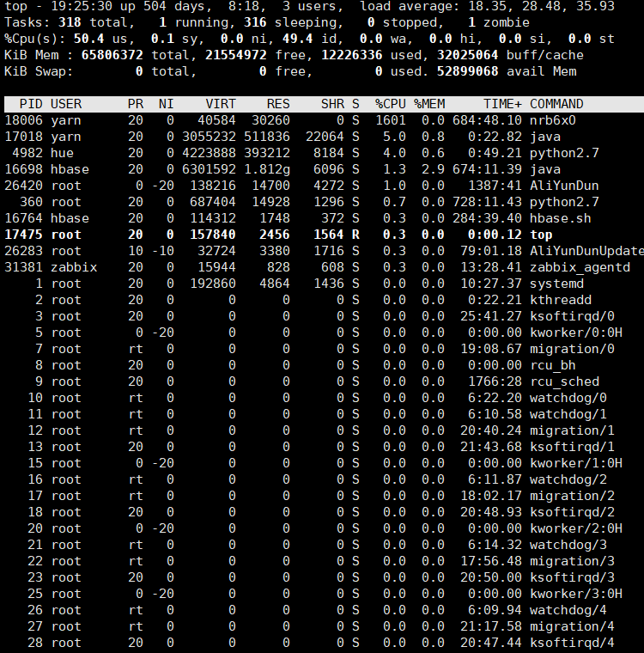Image resolution: width=644 pixels, height=653 pixels.
Task: Click the watchdog/0 command
Action: (568, 398)
